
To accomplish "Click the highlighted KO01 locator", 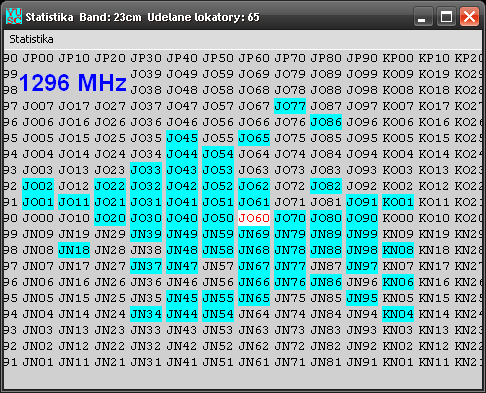I will point(398,202).
